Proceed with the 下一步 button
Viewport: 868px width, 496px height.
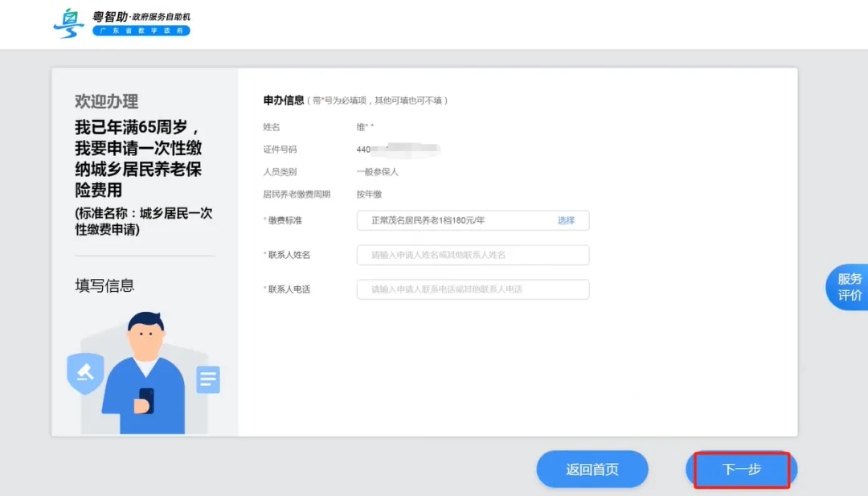pos(741,469)
